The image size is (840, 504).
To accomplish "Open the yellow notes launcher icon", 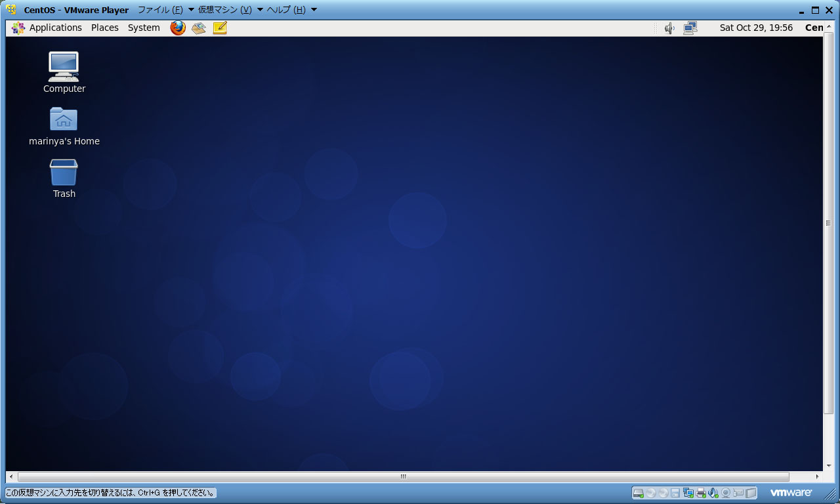I will pos(220,28).
